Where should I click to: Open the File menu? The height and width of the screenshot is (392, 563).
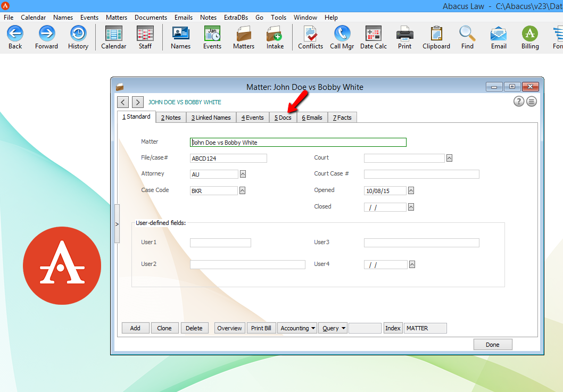point(9,17)
